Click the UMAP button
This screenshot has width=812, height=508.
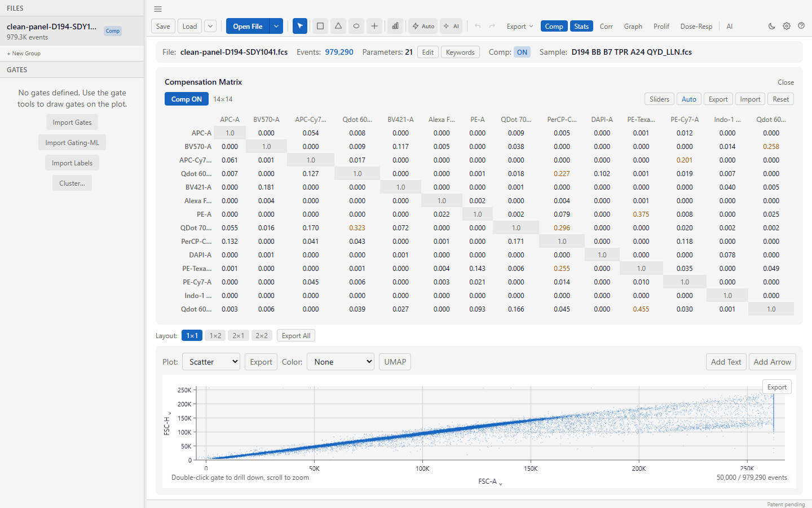click(x=395, y=362)
